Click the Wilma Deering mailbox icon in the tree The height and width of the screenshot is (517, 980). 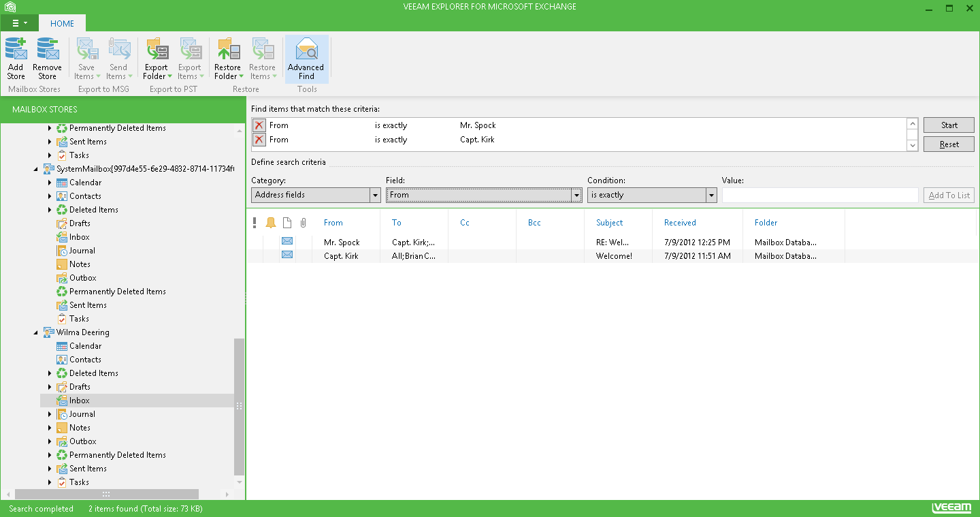point(48,332)
